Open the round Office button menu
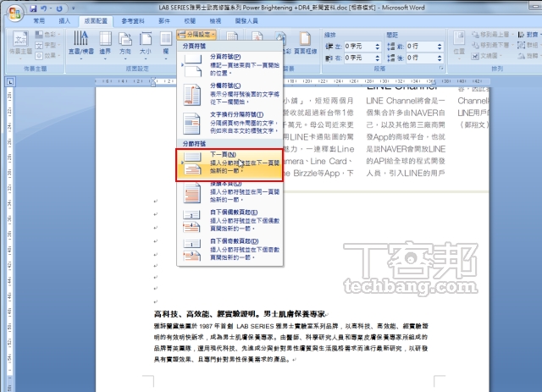542x392 pixels. pyautogui.click(x=15, y=14)
